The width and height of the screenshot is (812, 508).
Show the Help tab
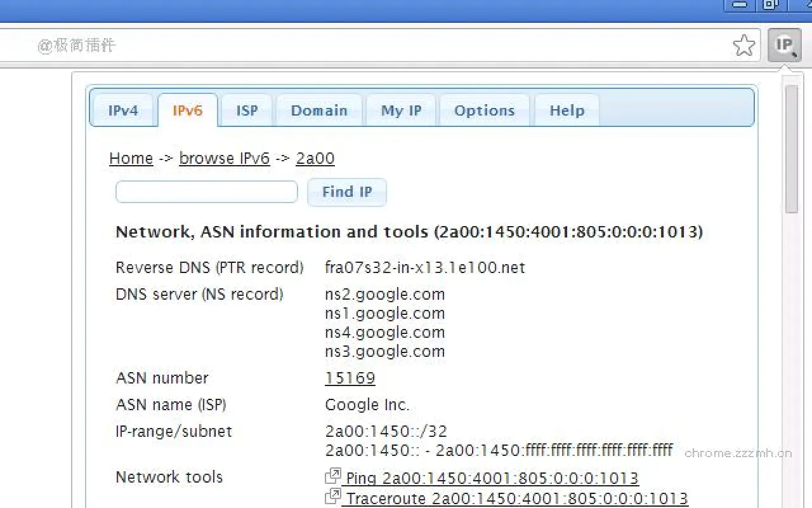click(x=566, y=110)
